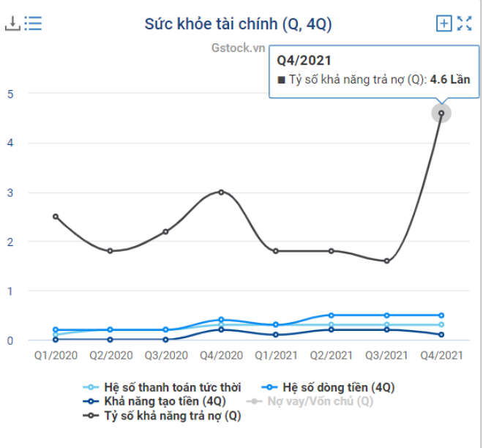Screen dimensions: 483x448
Task: Expand chart to fullscreen view
Action: coord(464,23)
